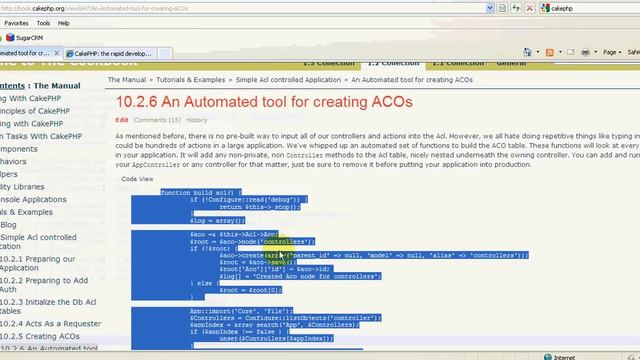Click the browser address bar URL
The height and width of the screenshot is (360, 640).
click(95, 8)
